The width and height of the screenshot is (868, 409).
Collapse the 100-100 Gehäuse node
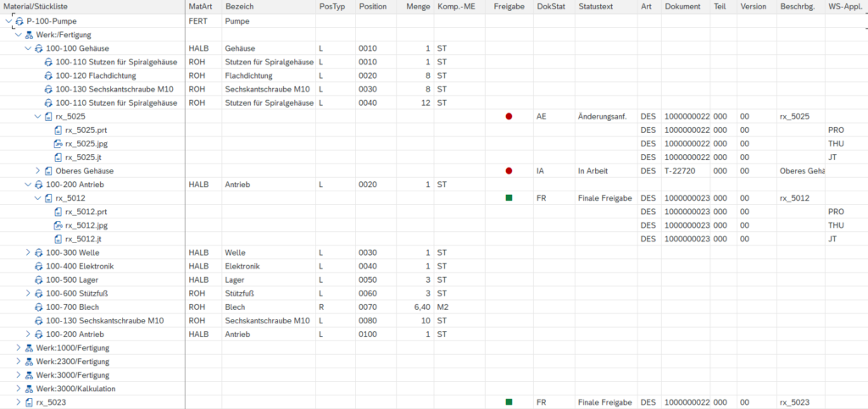(x=28, y=48)
